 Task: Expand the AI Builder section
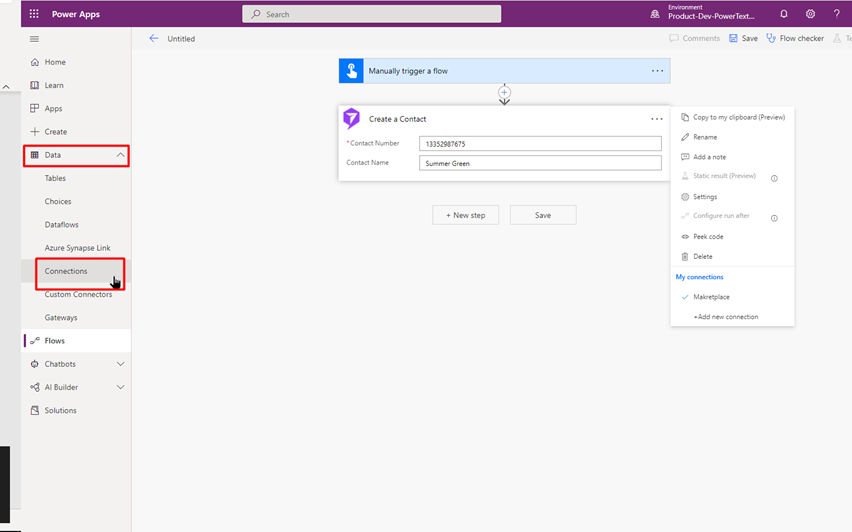120,387
